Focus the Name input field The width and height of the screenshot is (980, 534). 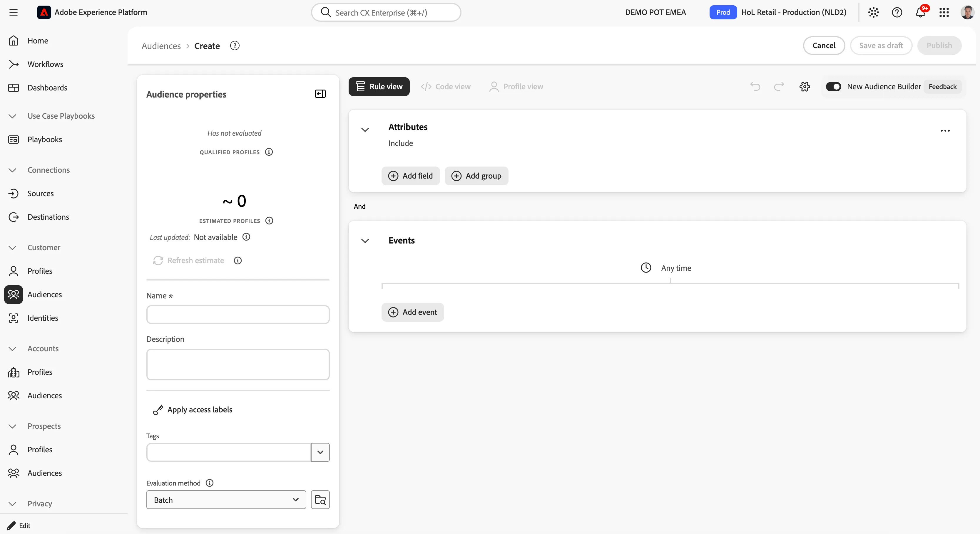[x=238, y=315]
